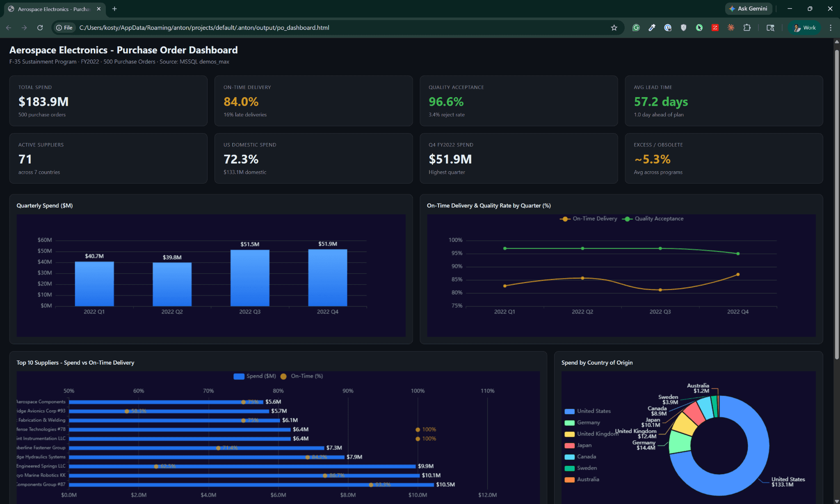Click the File info badge in address bar

pos(64,27)
